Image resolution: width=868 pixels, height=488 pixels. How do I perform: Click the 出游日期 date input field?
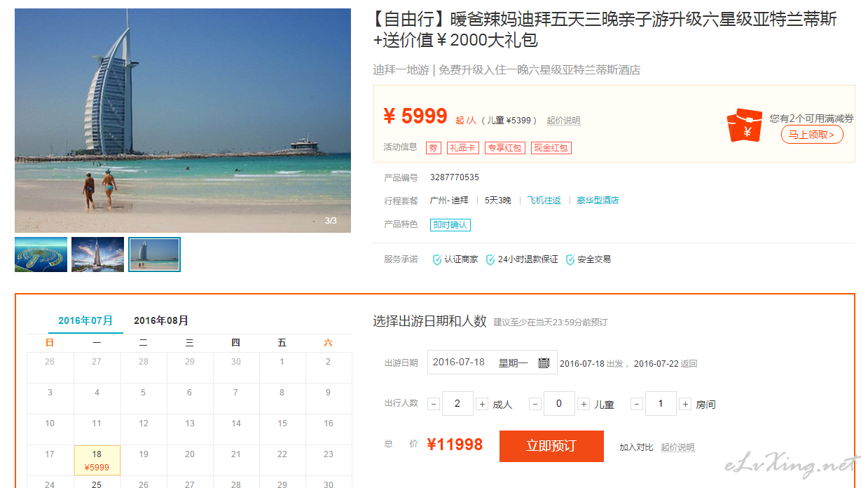coord(492,362)
